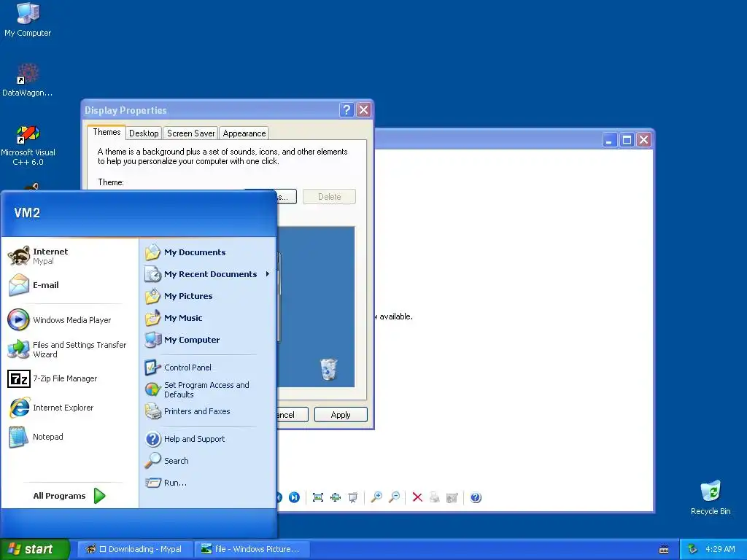
Task: Click the DataWagon desktop shortcut
Action: (x=28, y=79)
